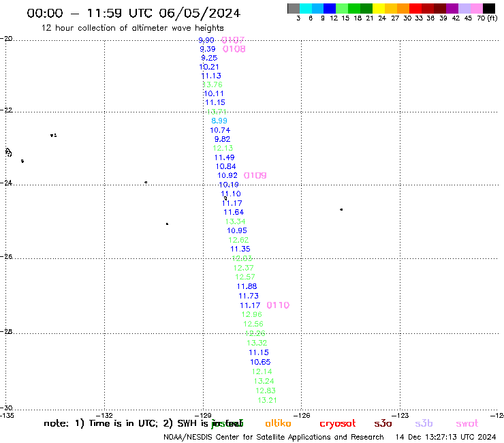Select the 11.35 wave height reading

tap(240, 249)
